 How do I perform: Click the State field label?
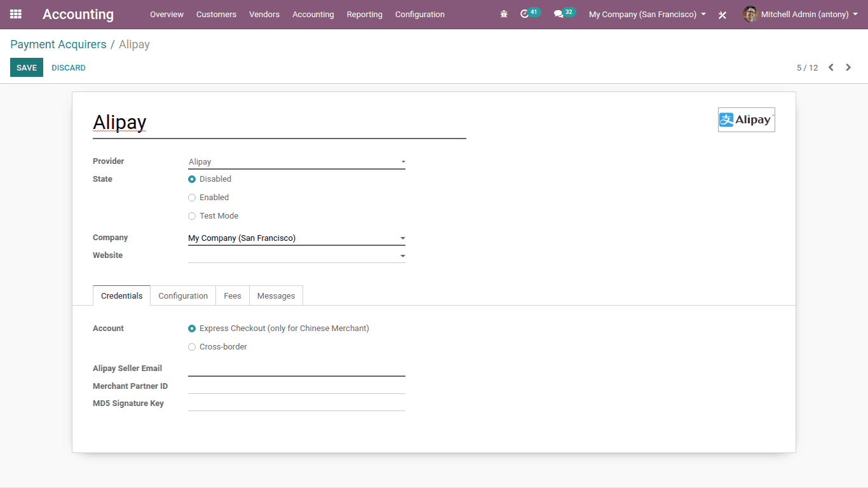pos(102,179)
